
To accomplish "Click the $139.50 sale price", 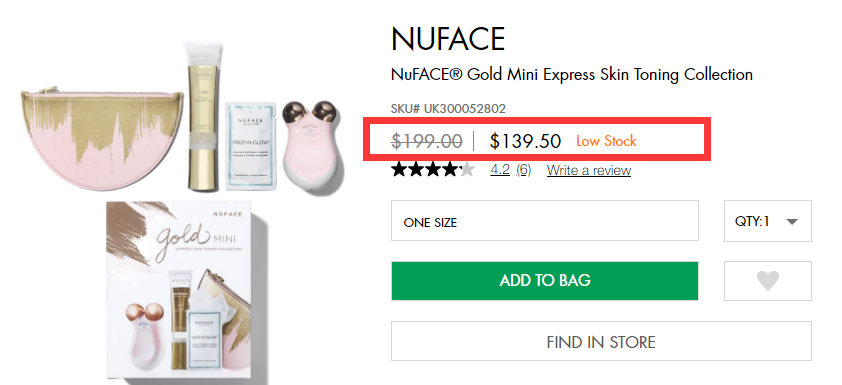I will [525, 141].
